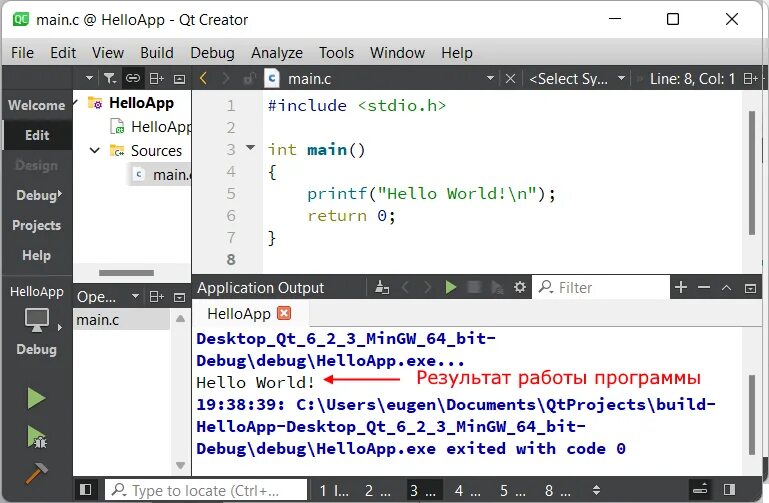Close the main.c editor document

(x=510, y=78)
